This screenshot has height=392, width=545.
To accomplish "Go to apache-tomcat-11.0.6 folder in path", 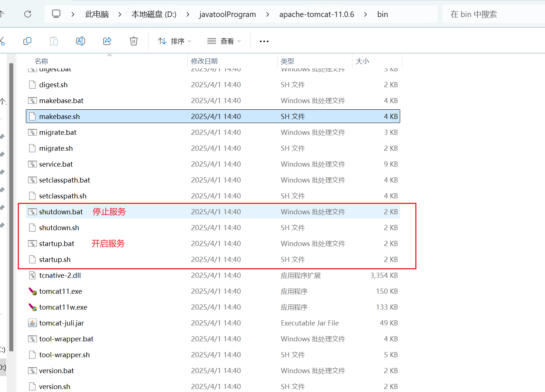I will click(317, 14).
